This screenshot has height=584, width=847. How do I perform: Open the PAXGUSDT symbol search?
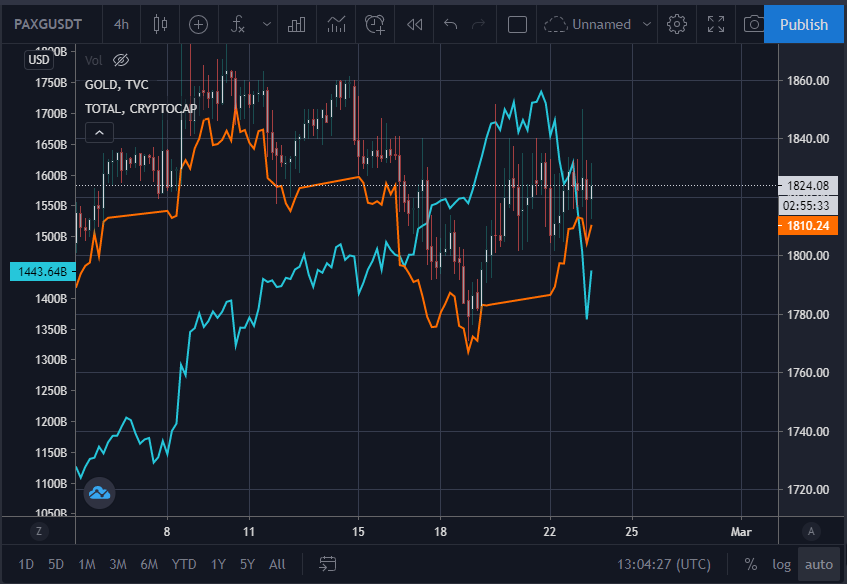48,24
